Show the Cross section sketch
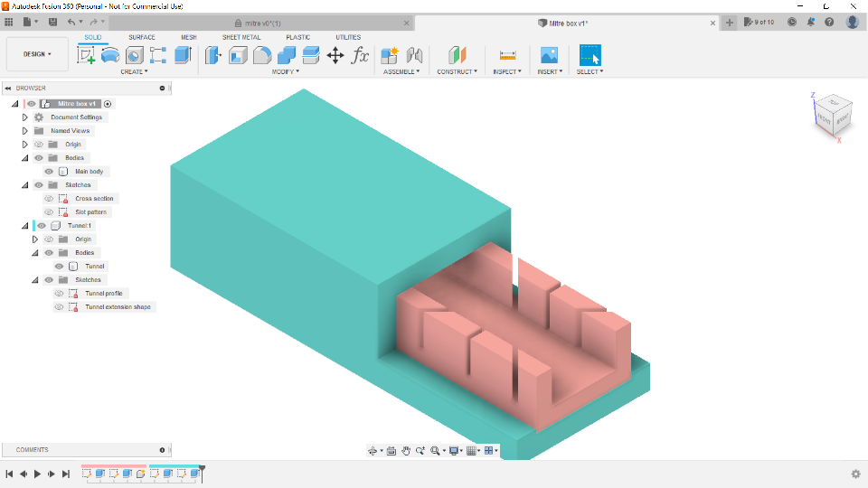This screenshot has height=488, width=868. click(49, 199)
